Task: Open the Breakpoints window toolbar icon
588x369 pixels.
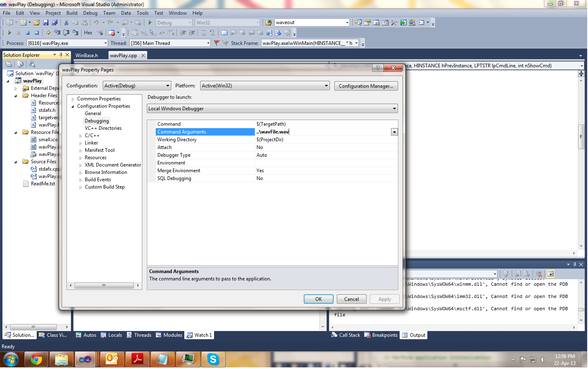Action: coord(112,33)
